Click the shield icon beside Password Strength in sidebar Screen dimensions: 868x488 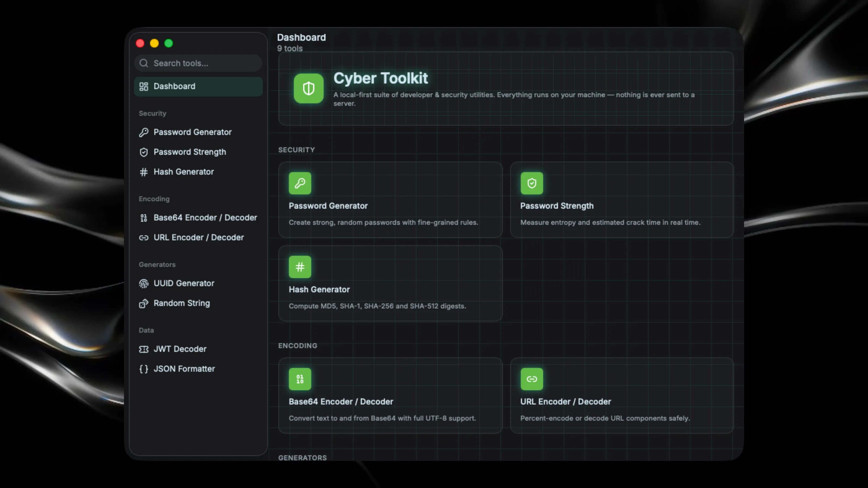tap(144, 152)
